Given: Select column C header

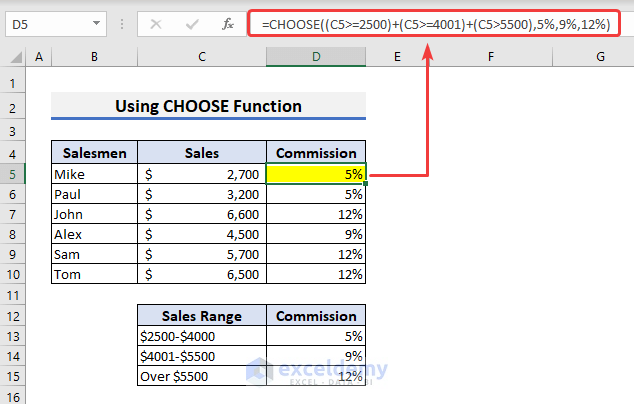Looking at the screenshot, I should click(202, 58).
